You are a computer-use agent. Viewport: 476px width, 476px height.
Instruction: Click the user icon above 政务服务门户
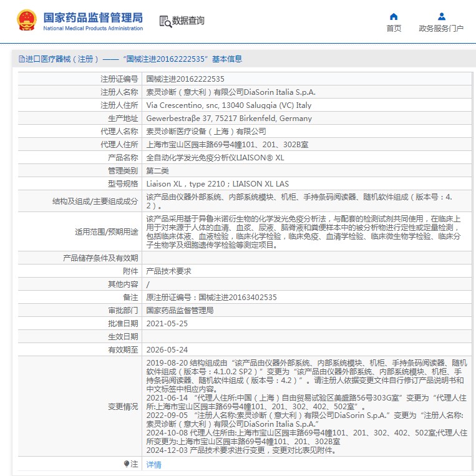pyautogui.click(x=442, y=16)
